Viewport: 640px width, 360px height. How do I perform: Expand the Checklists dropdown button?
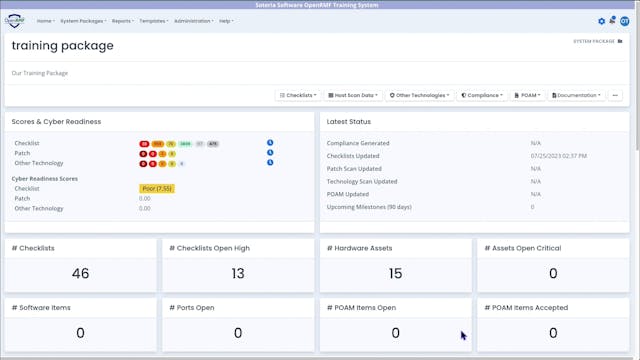(x=298, y=95)
